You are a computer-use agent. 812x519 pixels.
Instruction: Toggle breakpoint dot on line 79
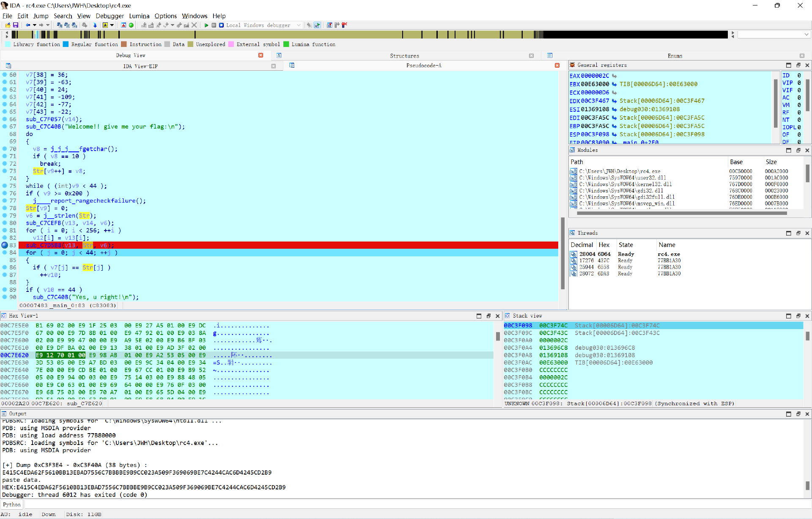pos(5,216)
